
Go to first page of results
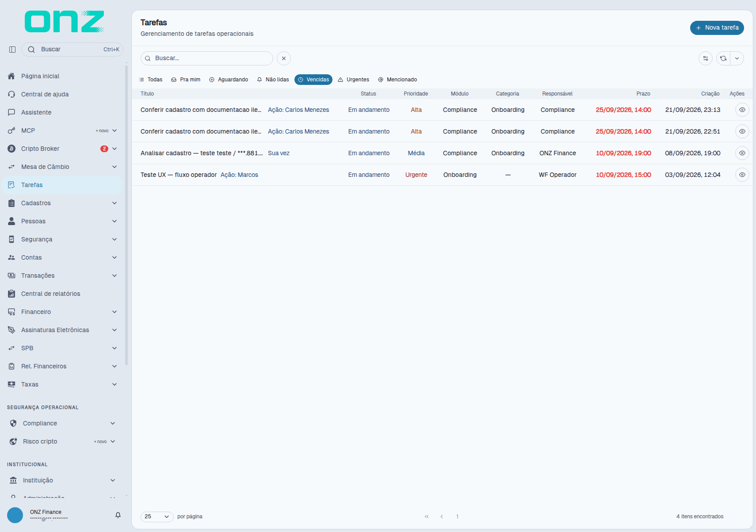[x=427, y=517]
